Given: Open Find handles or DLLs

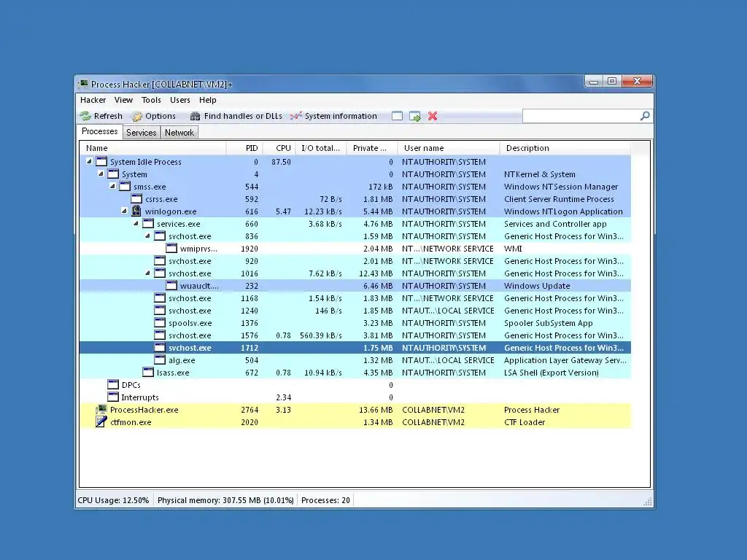Looking at the screenshot, I should pos(236,116).
